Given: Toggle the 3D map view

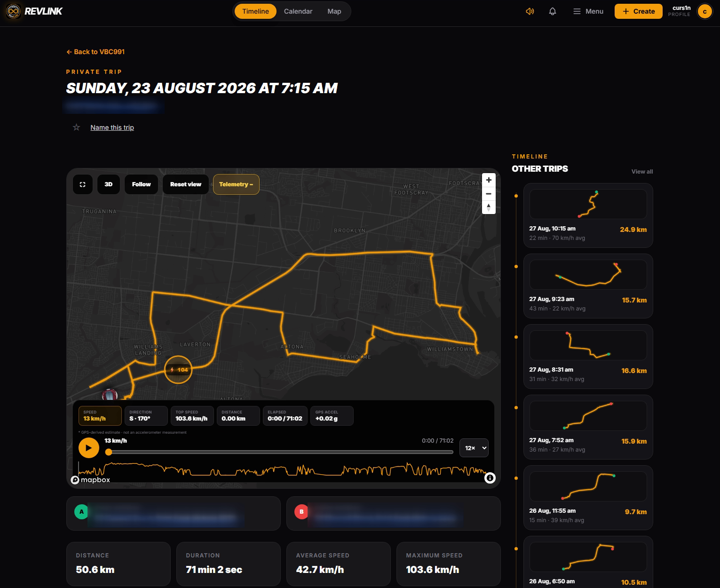Looking at the screenshot, I should (109, 184).
